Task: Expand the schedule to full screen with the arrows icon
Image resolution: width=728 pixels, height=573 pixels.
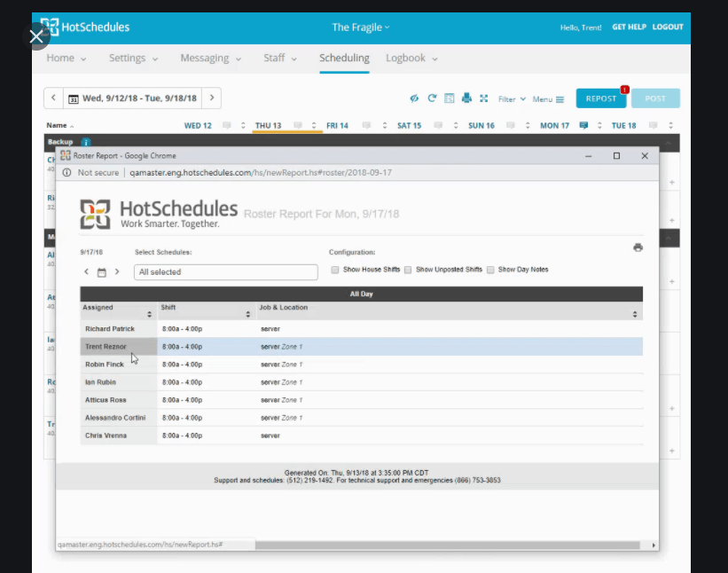Action: tap(484, 98)
